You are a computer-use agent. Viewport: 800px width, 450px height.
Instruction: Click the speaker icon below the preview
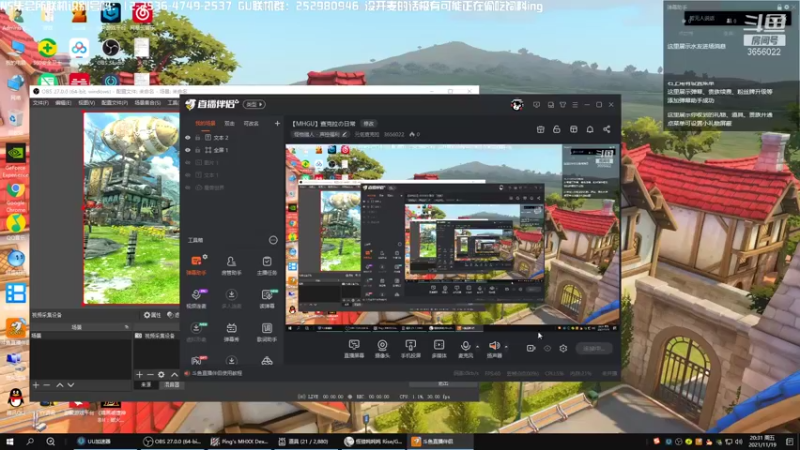(494, 348)
